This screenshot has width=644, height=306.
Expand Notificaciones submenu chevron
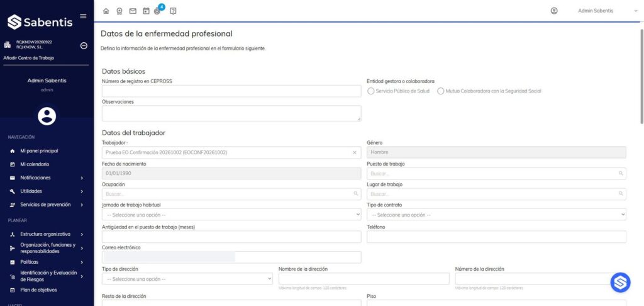click(x=82, y=178)
